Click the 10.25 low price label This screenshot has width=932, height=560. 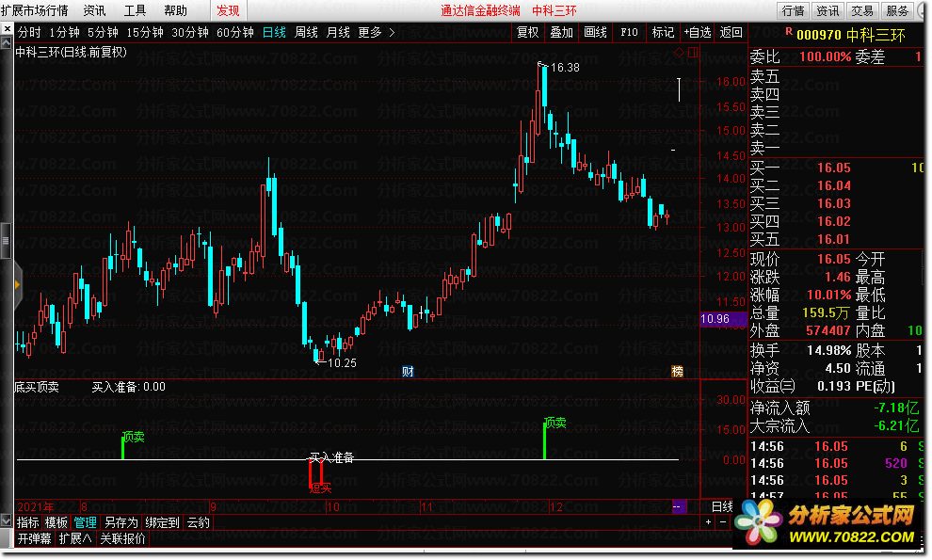click(x=342, y=362)
